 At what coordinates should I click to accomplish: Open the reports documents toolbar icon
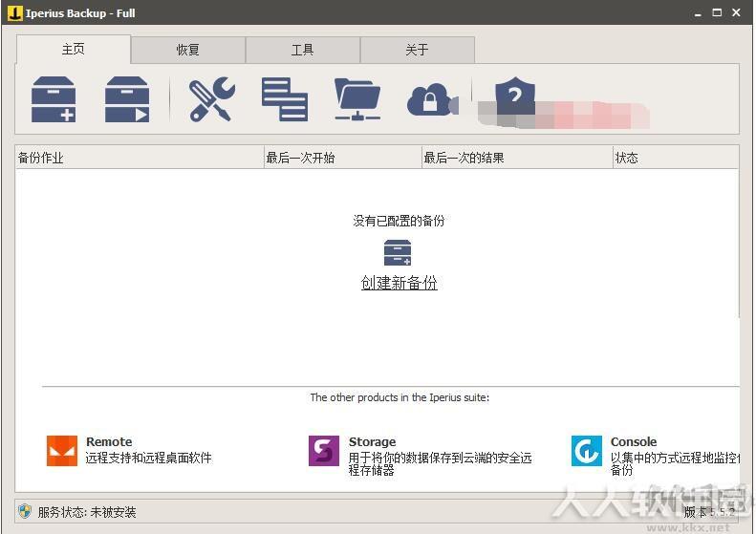(x=285, y=99)
